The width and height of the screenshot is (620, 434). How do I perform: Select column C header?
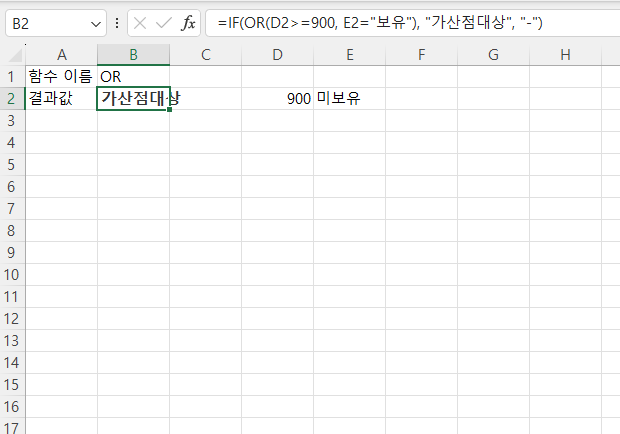pos(206,55)
